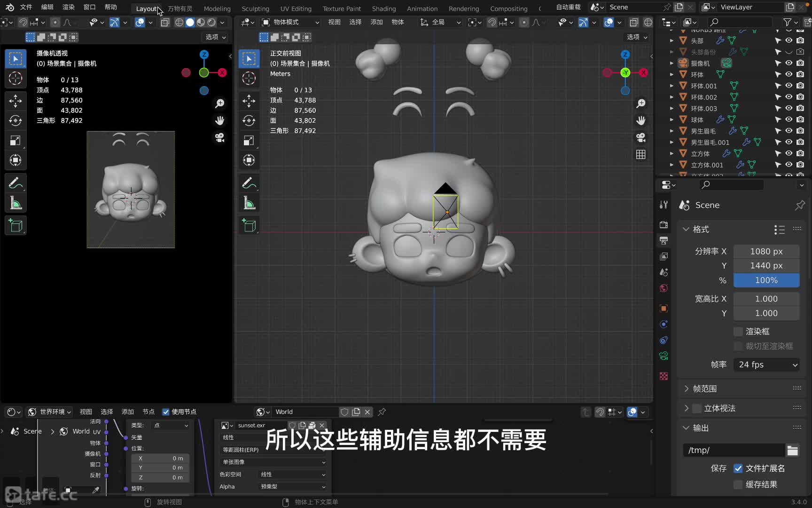The width and height of the screenshot is (812, 508).
Task: Click the 100% resolution scale slider
Action: click(766, 280)
